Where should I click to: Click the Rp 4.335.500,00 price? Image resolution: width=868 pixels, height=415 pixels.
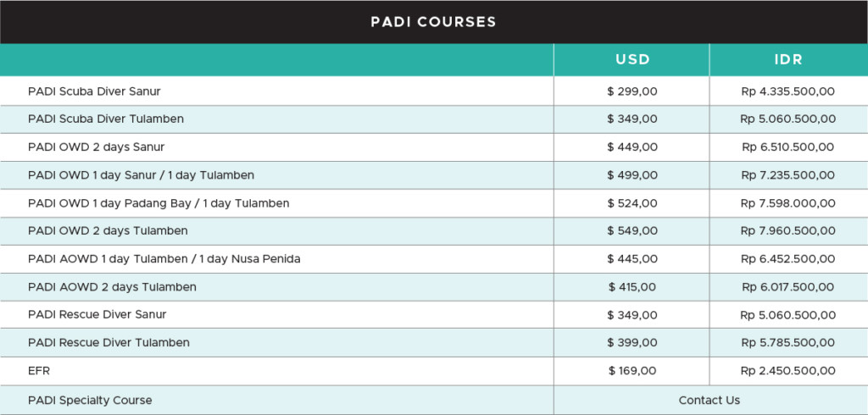click(788, 91)
